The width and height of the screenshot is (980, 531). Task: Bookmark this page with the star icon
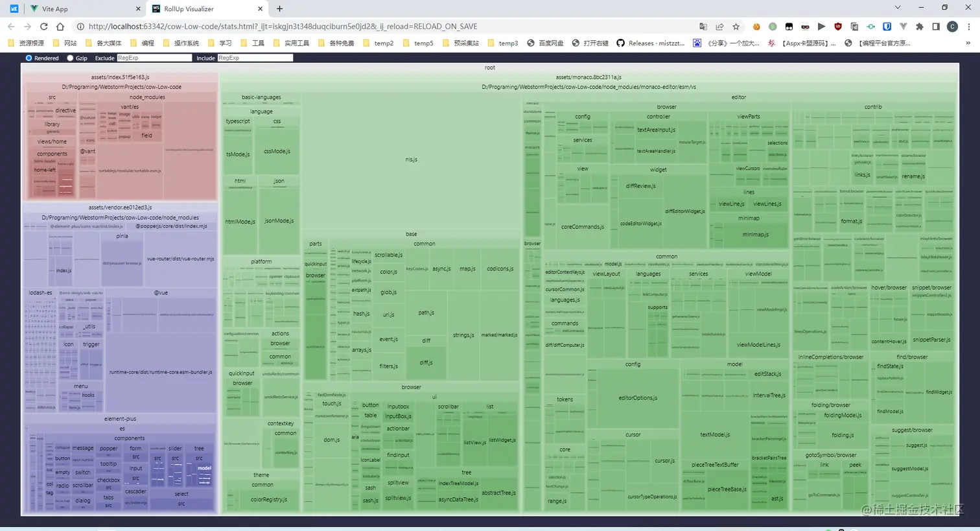pyautogui.click(x=736, y=27)
